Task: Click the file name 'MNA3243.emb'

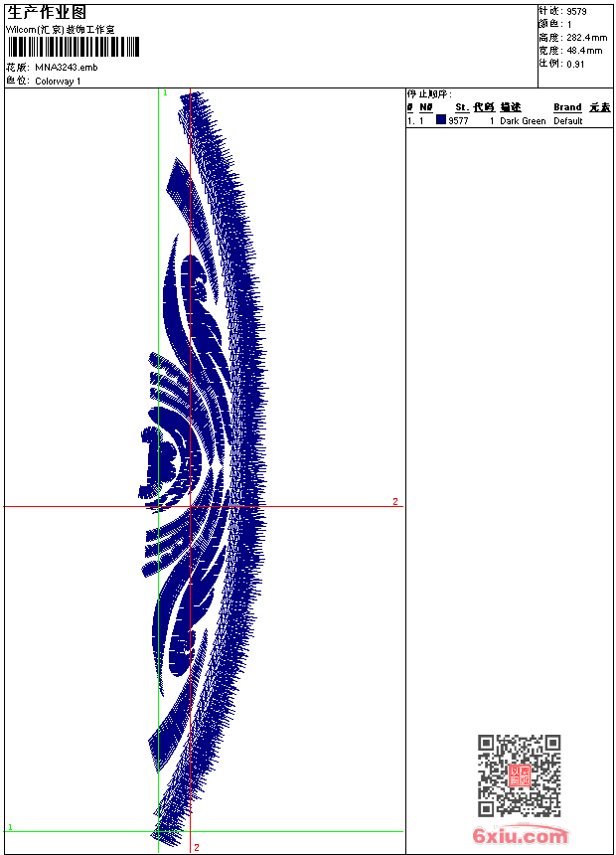Action: [67, 68]
